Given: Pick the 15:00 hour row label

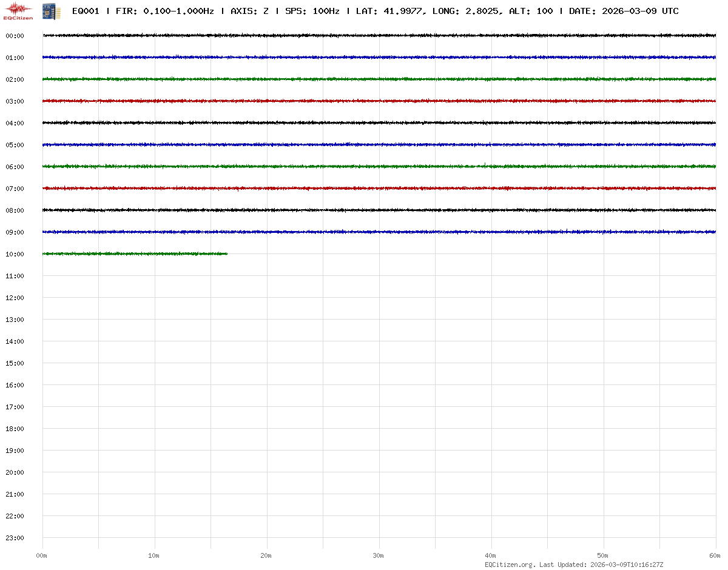Looking at the screenshot, I should click(15, 363).
